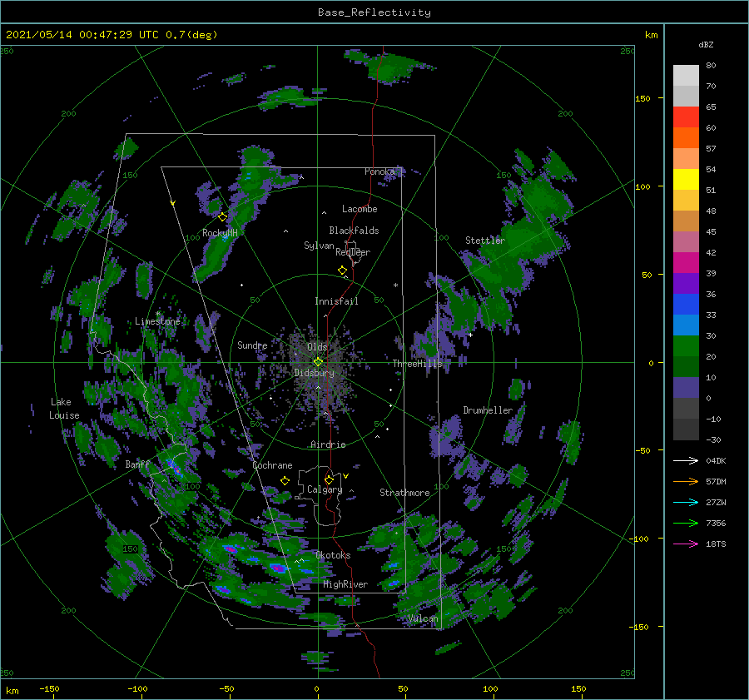
Task: Click the Olds label
Action: pos(317,347)
